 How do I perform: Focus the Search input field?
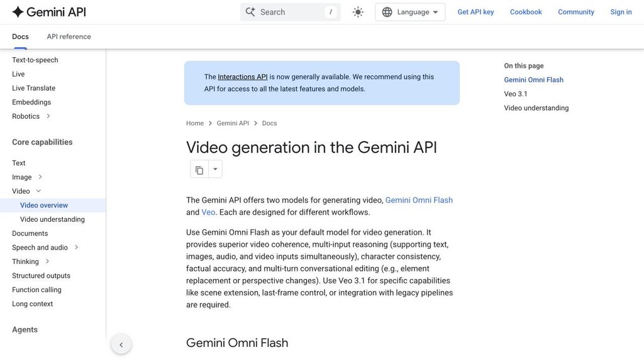(x=291, y=12)
